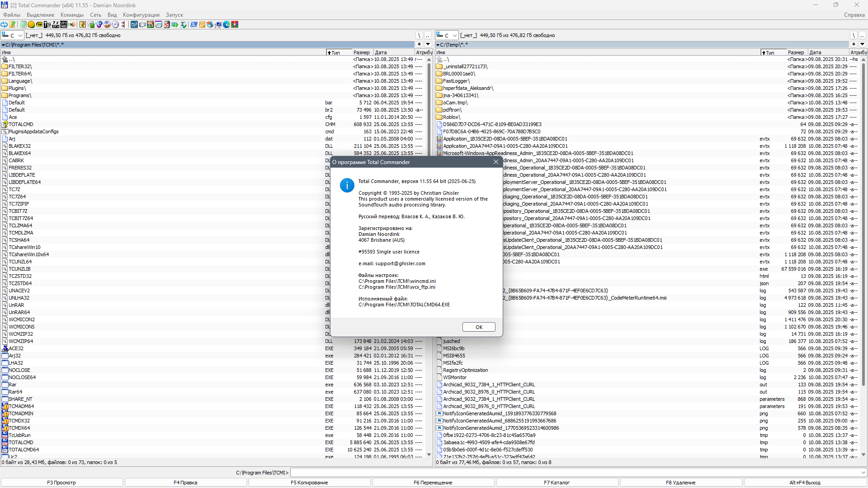Click OK in the About dialog
Screen dimensions: 868x488
tap(479, 327)
